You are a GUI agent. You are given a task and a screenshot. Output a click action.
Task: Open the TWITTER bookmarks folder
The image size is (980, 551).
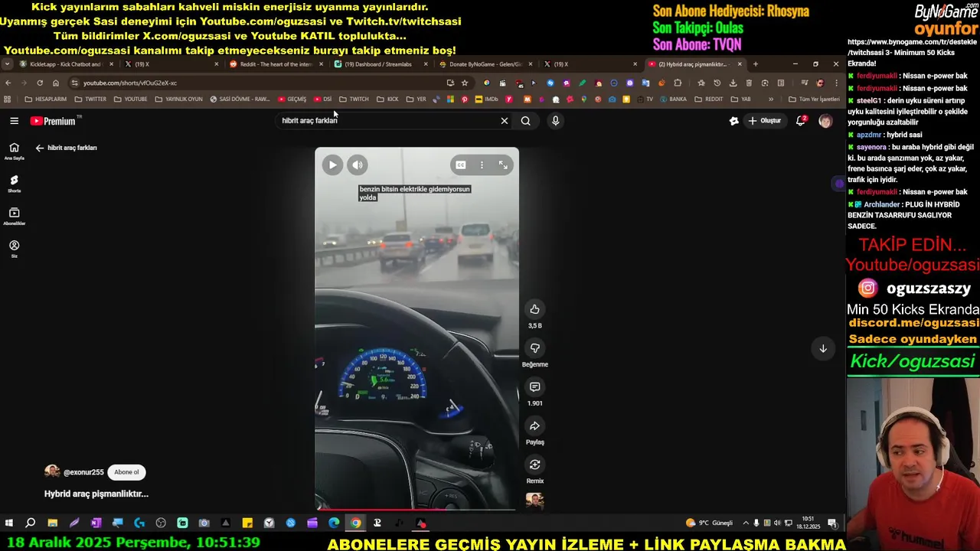[x=90, y=99]
